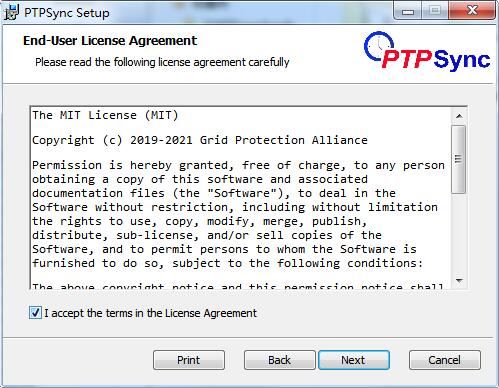Viewport: 499px width, 388px height.
Task: Uncheck the accept license terms checkbox
Action: [x=35, y=313]
